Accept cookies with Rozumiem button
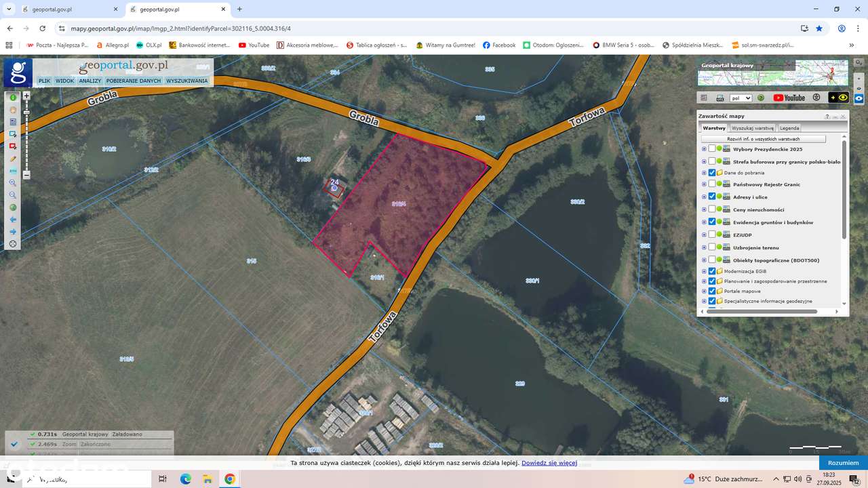The height and width of the screenshot is (488, 868). click(843, 463)
